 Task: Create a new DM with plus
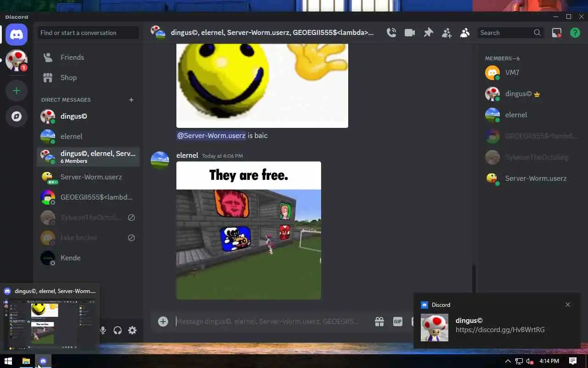(131, 100)
